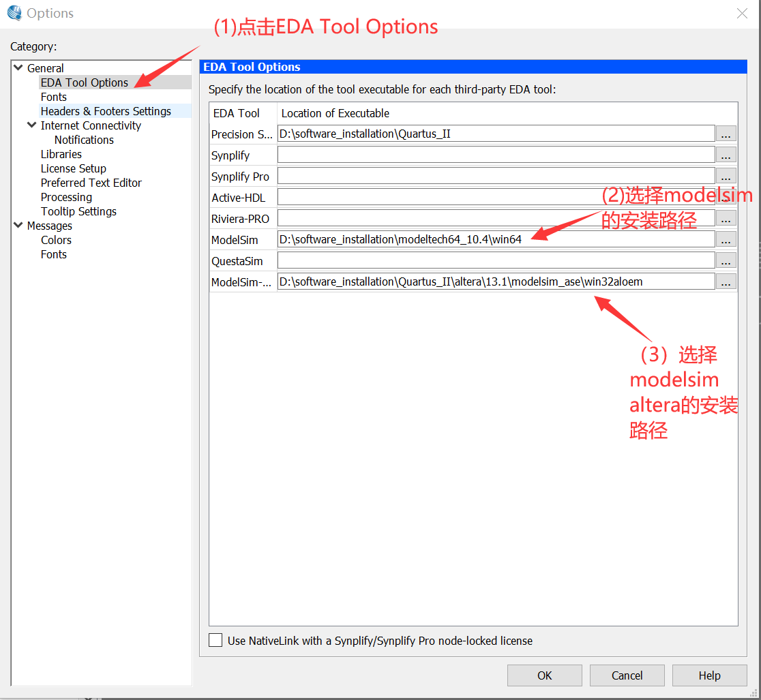The width and height of the screenshot is (761, 700).
Task: Browse for ModelSim-Altera executable location
Action: [726, 281]
